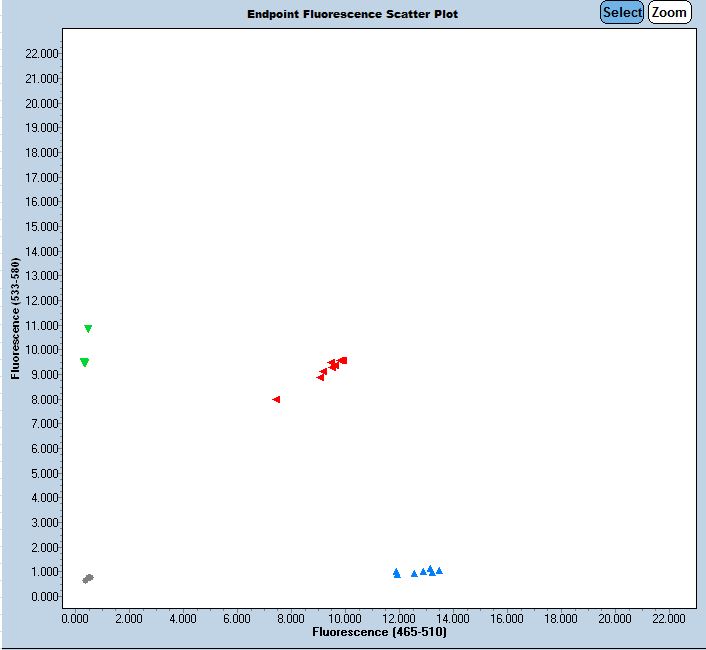Click the blue triangle near x 12.500
Screen dimensions: 706x650
tap(414, 574)
